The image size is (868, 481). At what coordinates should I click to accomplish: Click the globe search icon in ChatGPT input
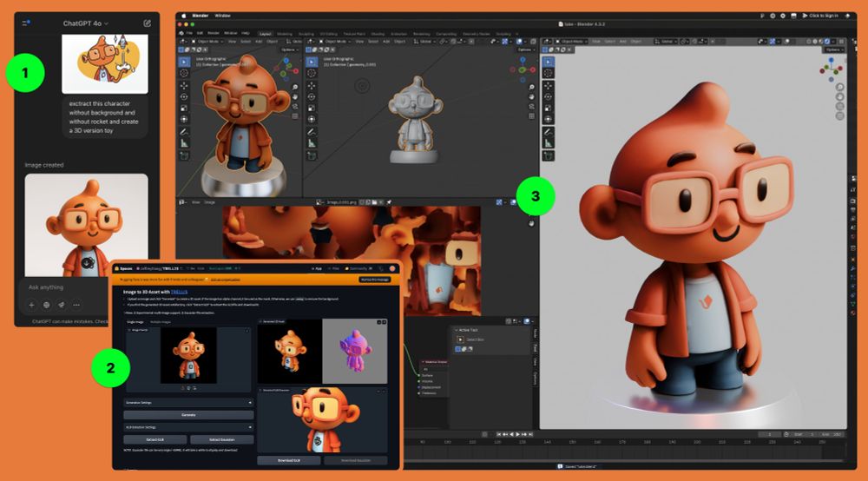[47, 305]
